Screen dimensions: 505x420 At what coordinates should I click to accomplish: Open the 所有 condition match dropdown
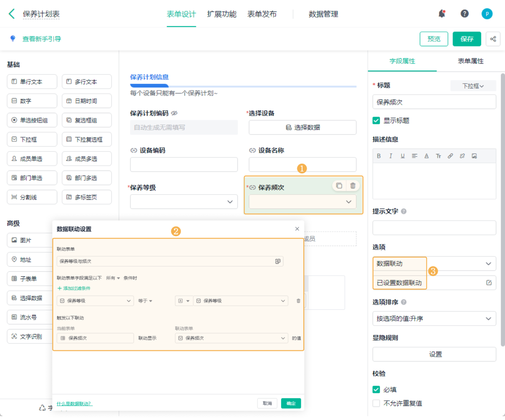point(113,278)
